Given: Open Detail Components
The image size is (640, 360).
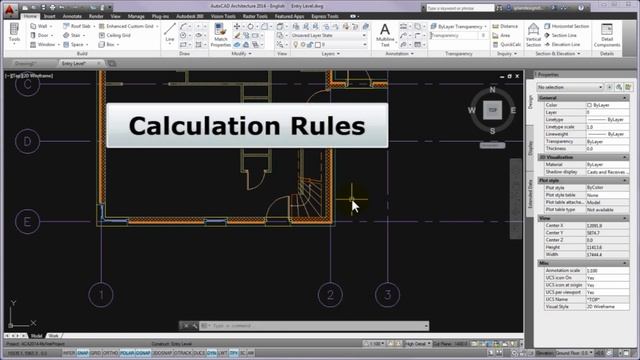Looking at the screenshot, I should (x=607, y=35).
